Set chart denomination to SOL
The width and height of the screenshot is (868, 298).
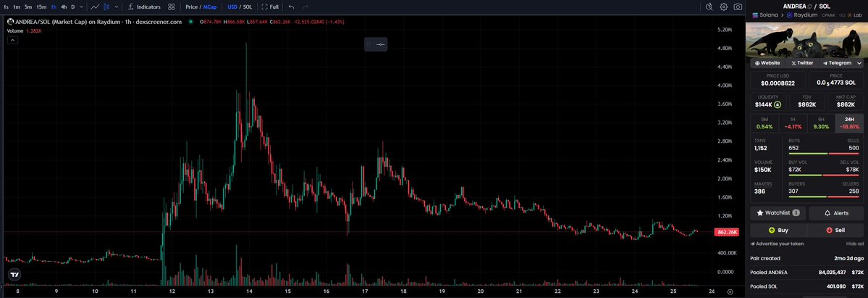[x=248, y=7]
